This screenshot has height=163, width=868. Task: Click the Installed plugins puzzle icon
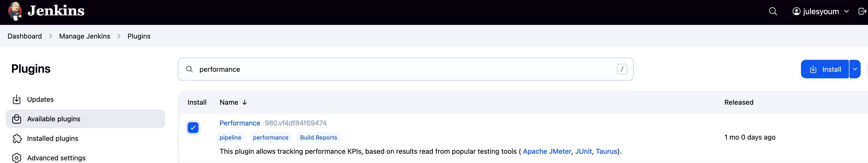coord(17,138)
